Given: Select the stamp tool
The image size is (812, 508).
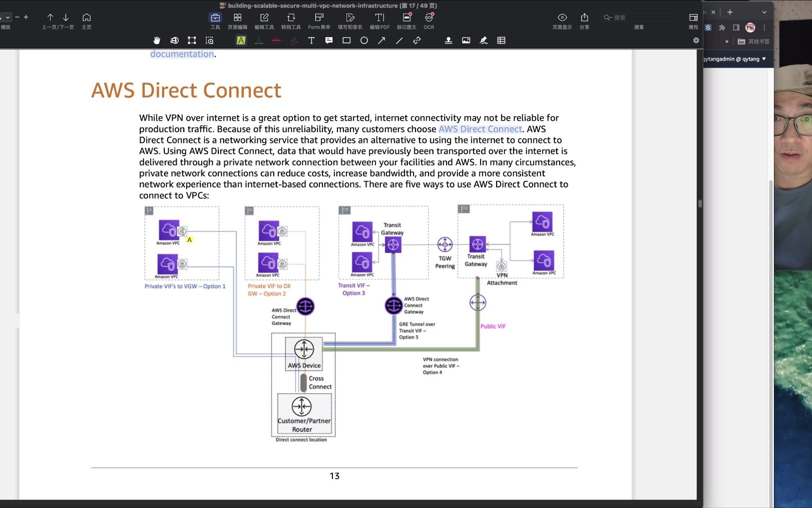Looking at the screenshot, I should 449,41.
